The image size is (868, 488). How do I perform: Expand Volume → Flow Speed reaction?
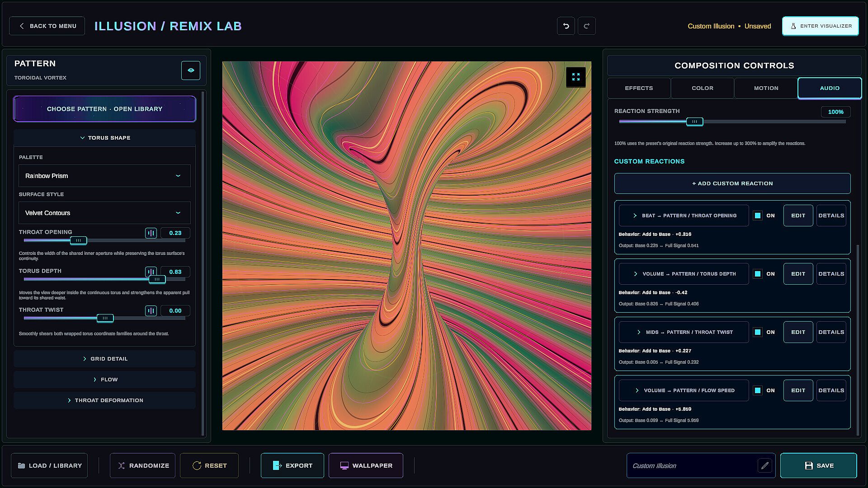pyautogui.click(x=684, y=390)
